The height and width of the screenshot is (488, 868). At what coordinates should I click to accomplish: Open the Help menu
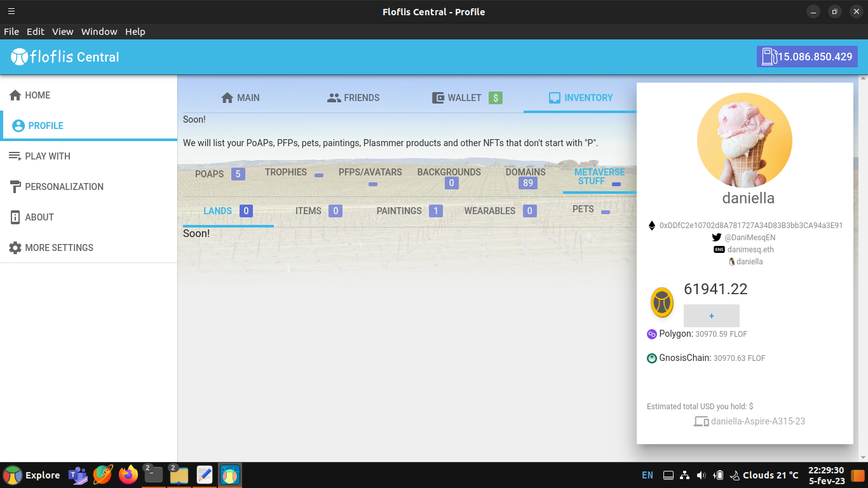coord(135,31)
